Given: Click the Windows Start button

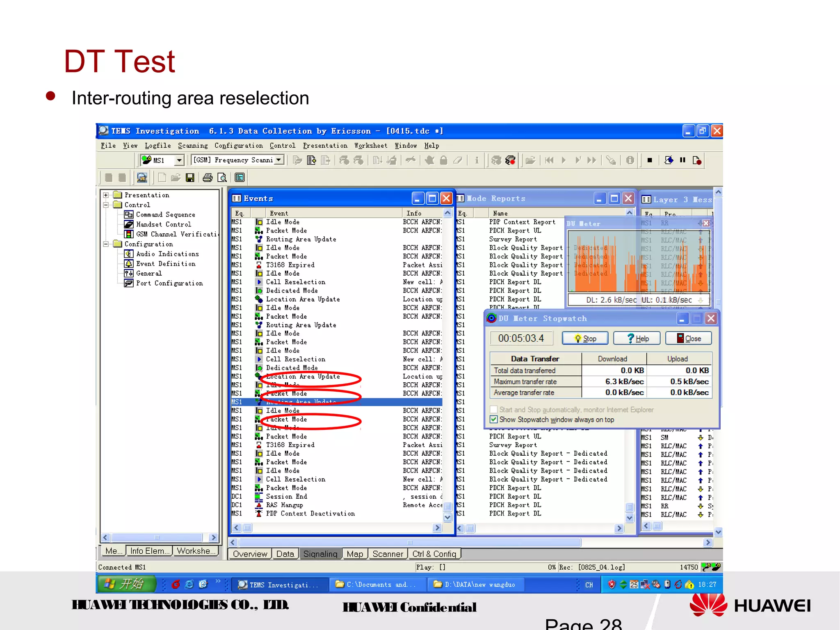Looking at the screenshot, I should (x=127, y=584).
